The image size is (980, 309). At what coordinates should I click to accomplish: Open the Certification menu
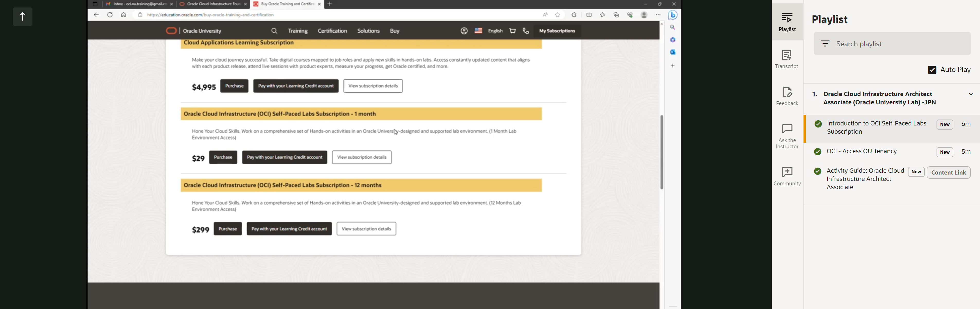point(332,31)
